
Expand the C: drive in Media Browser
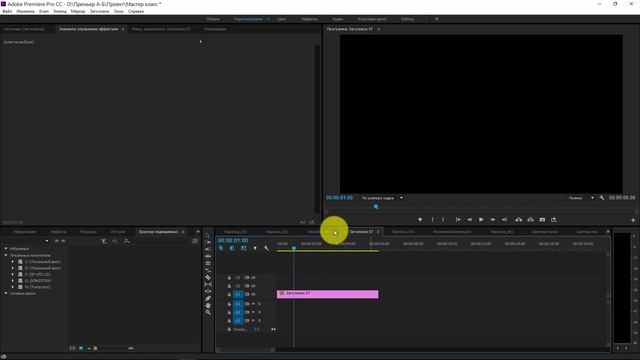point(13,262)
